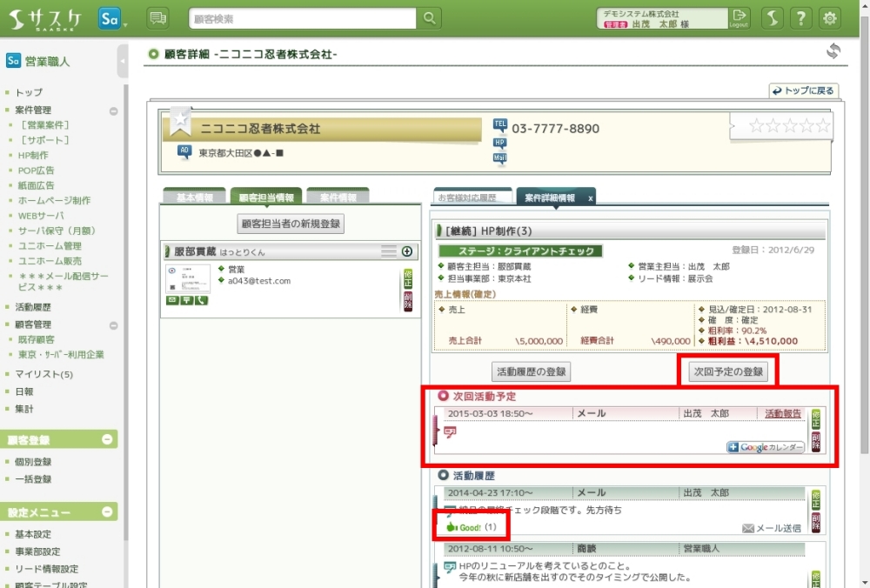Click green phone icon under business card
Image resolution: width=870 pixels, height=588 pixels.
201,300
